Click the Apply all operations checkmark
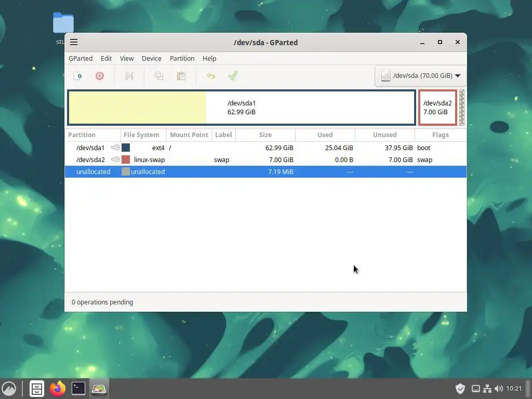Image resolution: width=532 pixels, height=399 pixels. coord(233,75)
